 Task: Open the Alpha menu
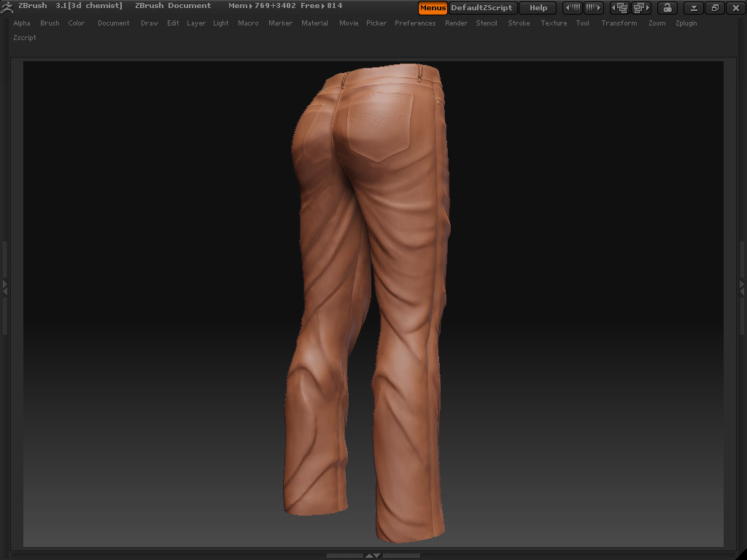coord(22,23)
